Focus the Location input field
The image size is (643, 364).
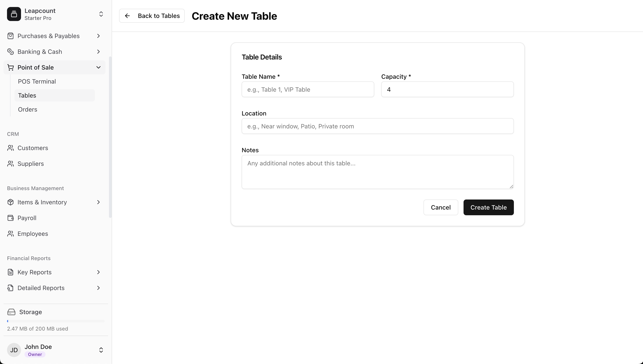[378, 126]
